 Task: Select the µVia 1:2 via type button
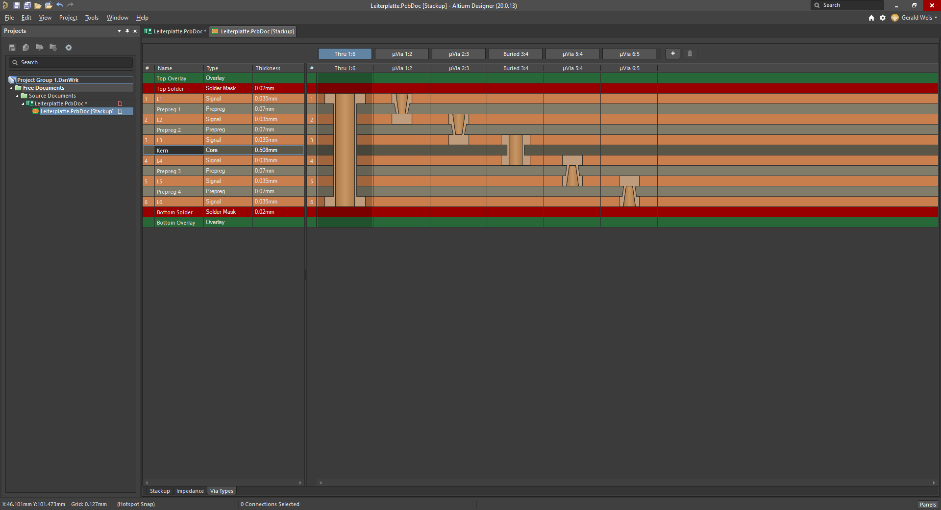point(401,54)
